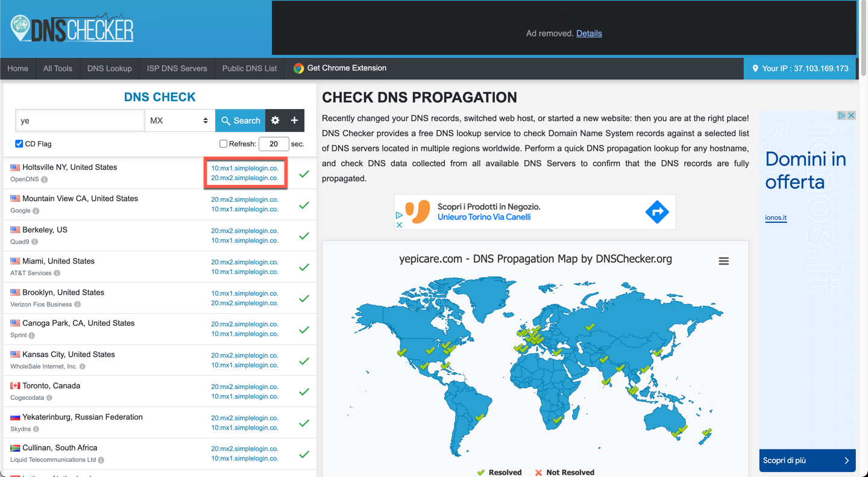Viewport: 868px width, 477px height.
Task: Go to Public DNS List page
Action: point(250,69)
